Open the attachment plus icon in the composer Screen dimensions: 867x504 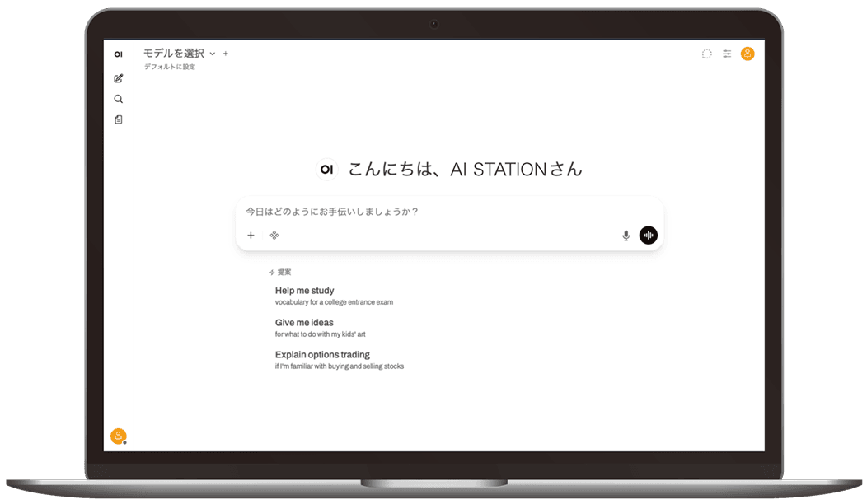[x=251, y=235]
